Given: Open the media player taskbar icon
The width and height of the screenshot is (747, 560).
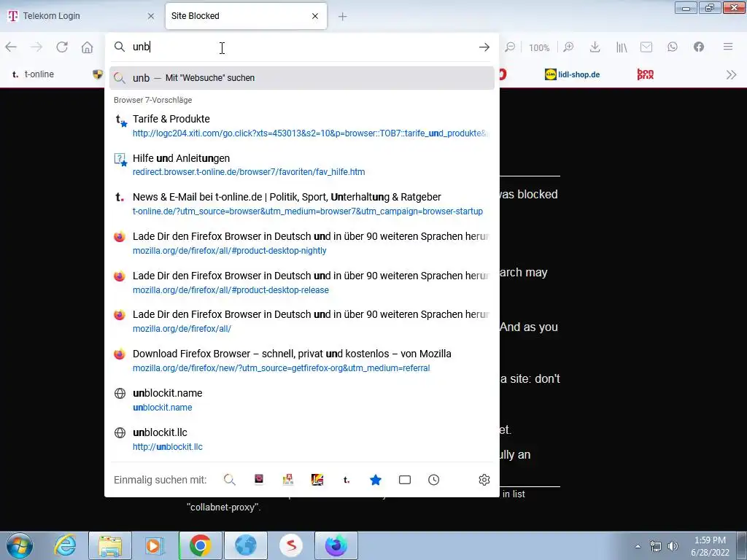Looking at the screenshot, I should pyautogui.click(x=155, y=545).
